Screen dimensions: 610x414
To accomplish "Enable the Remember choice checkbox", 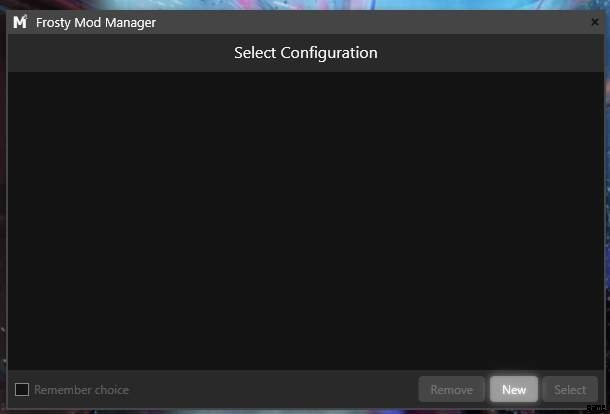I will click(22, 390).
